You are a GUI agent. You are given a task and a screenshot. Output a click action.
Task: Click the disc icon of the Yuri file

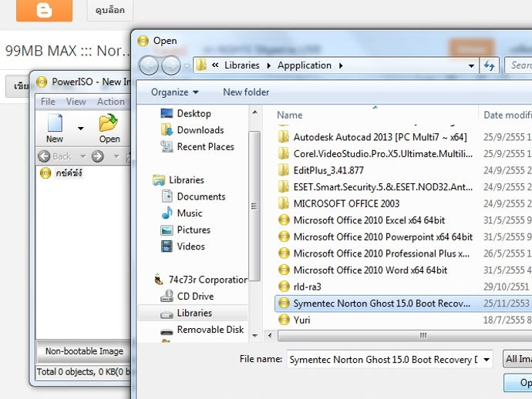(x=284, y=320)
